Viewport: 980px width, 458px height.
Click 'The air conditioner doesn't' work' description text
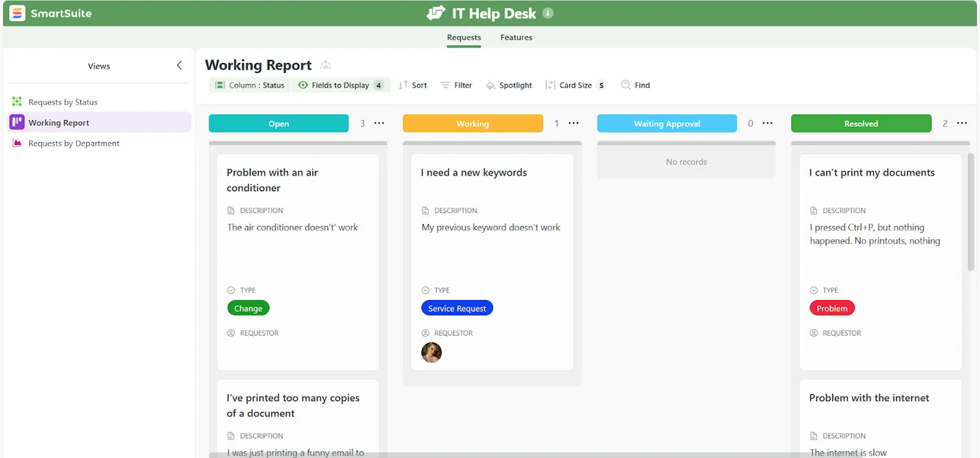coord(293,228)
